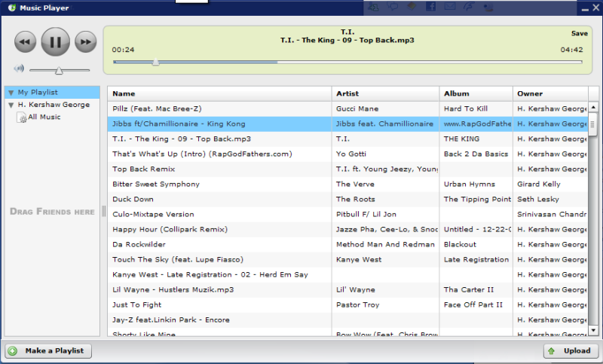This screenshot has width=603, height=364.
Task: Click the Facebook icon in the title bar
Action: click(431, 7)
